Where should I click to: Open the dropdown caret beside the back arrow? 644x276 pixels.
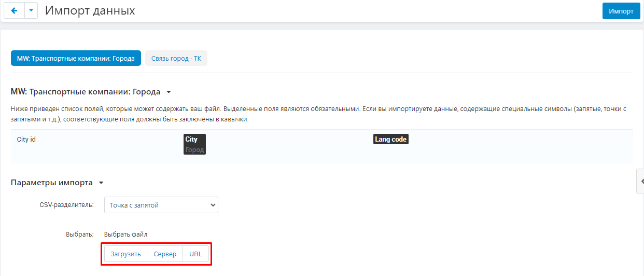[x=31, y=11]
